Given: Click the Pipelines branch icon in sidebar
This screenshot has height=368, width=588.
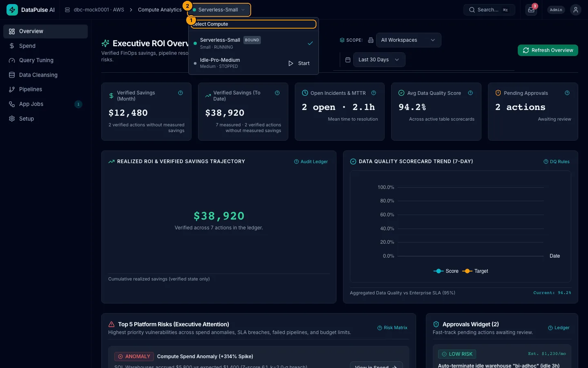Looking at the screenshot, I should (12, 90).
